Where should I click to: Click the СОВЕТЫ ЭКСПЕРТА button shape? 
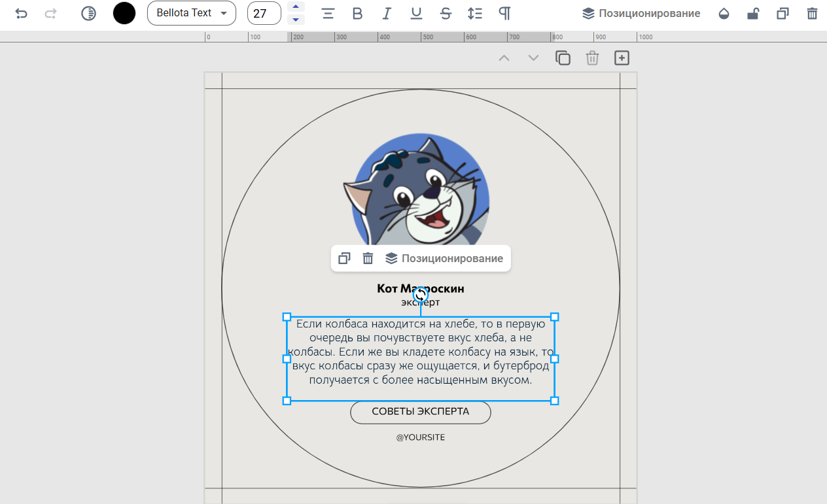(421, 412)
